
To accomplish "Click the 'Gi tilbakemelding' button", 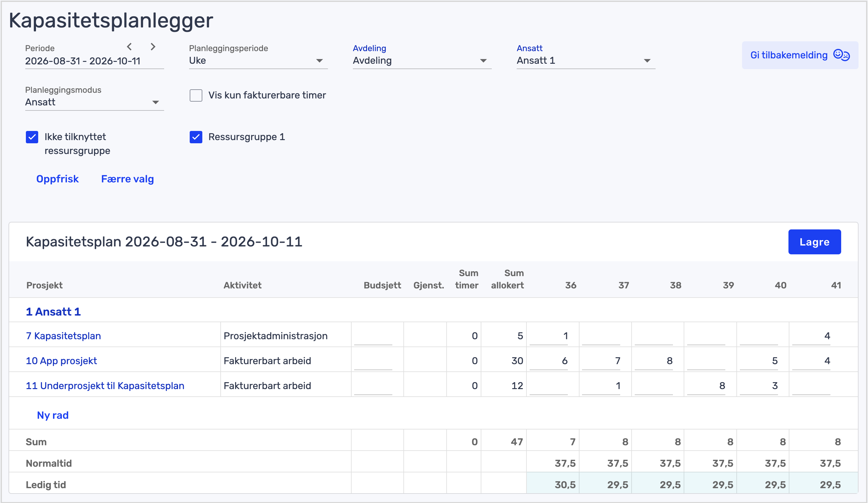I will point(800,55).
